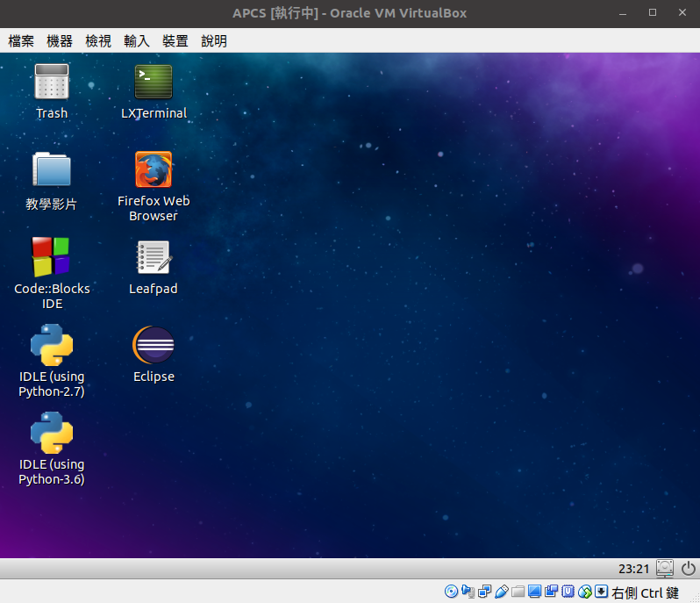Expand the 裝置 menu

[x=175, y=41]
